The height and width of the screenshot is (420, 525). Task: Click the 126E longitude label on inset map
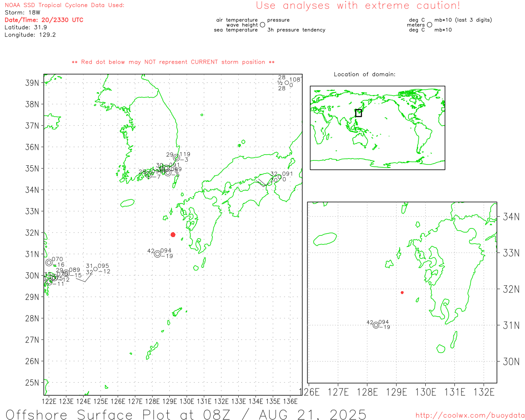(x=309, y=392)
